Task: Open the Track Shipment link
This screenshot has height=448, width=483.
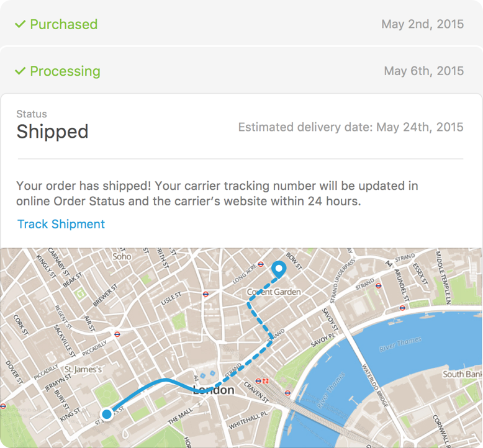Action: click(x=61, y=224)
